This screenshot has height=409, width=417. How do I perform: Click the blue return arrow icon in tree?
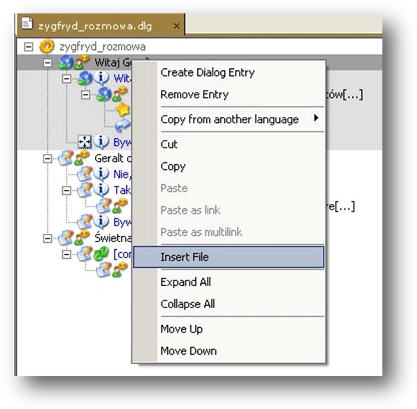coord(123,126)
